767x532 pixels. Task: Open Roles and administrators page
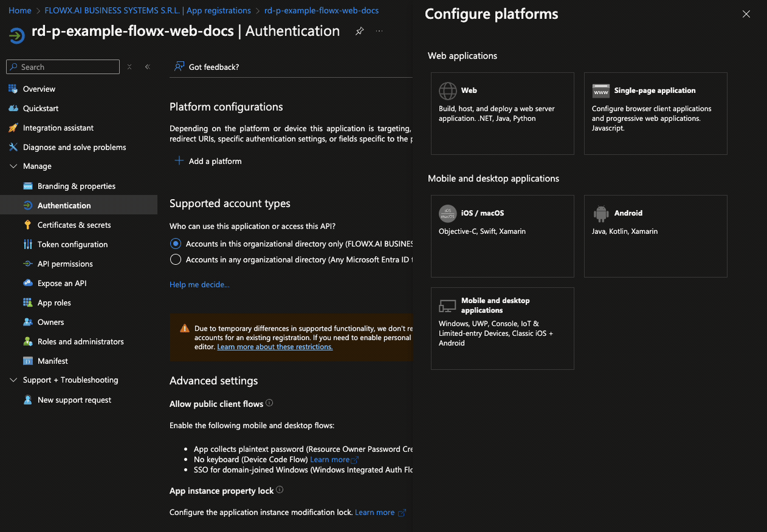click(81, 342)
